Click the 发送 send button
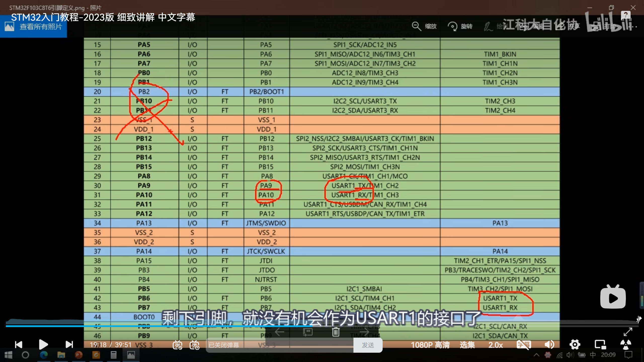Screen dimensions: 644x362 [x=368, y=345]
